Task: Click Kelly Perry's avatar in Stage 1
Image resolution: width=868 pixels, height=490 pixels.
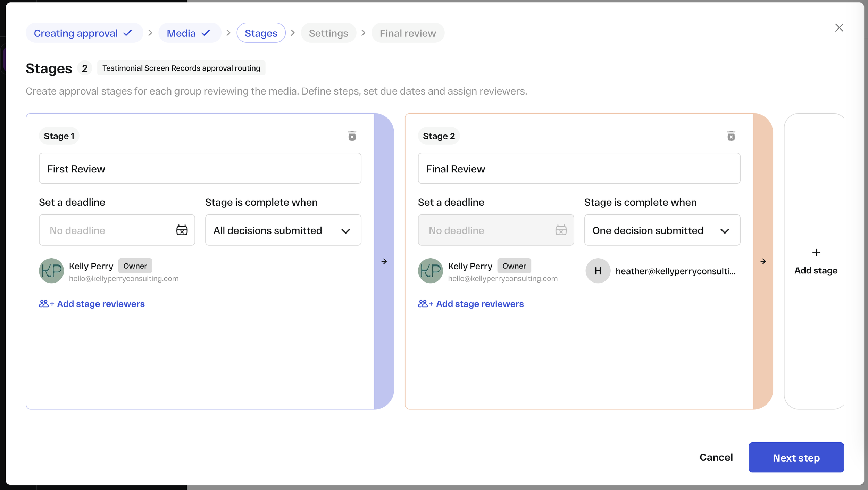Action: tap(51, 271)
